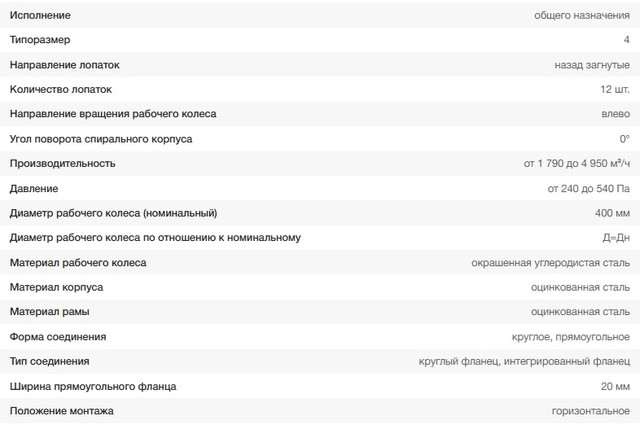Click the '20 мм' flange width value
Screen dimensions: 640x429
pyautogui.click(x=615, y=386)
